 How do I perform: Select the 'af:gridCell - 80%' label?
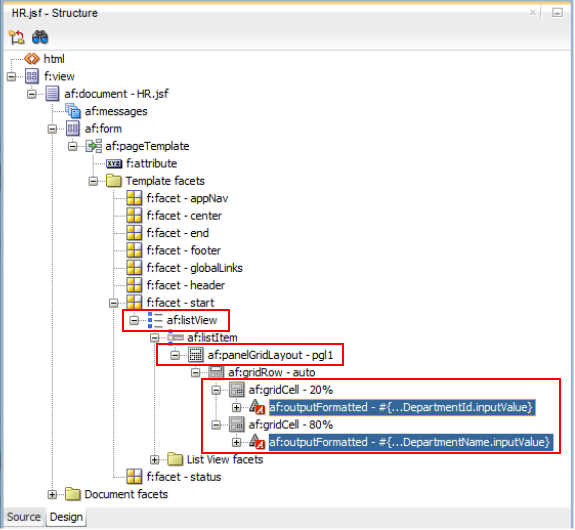click(x=291, y=425)
